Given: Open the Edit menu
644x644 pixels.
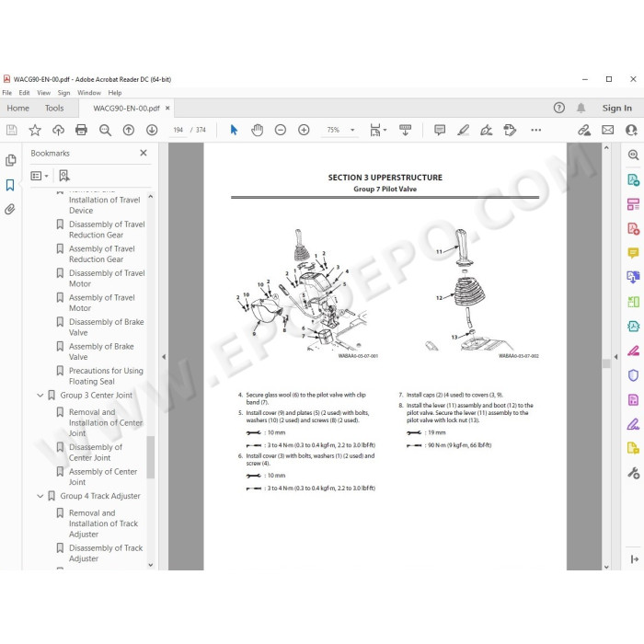Looking at the screenshot, I should click(24, 93).
